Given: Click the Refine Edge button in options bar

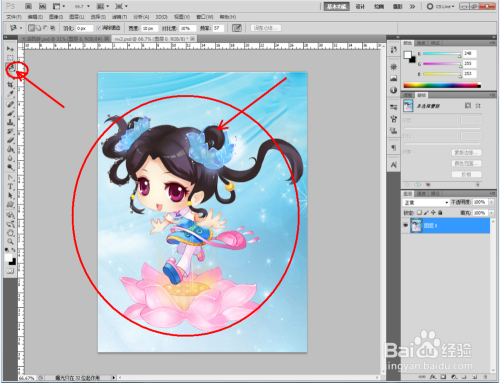Looking at the screenshot, I should (266, 28).
